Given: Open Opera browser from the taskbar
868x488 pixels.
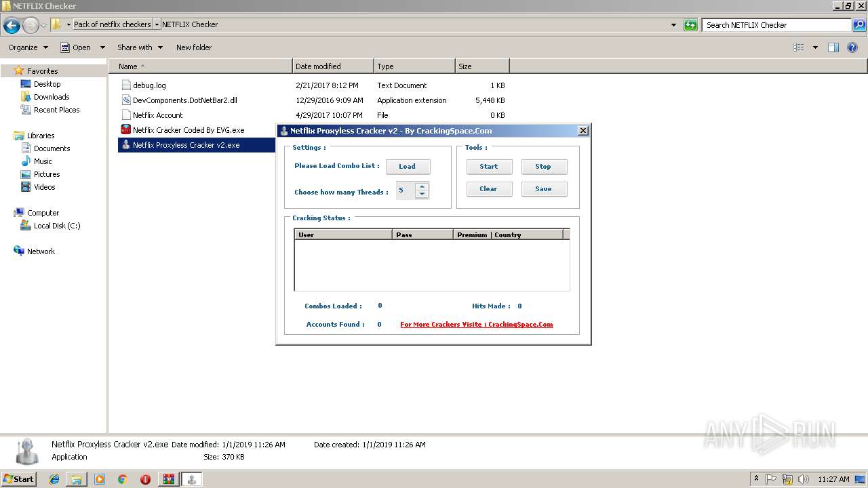Looking at the screenshot, I should tap(145, 479).
